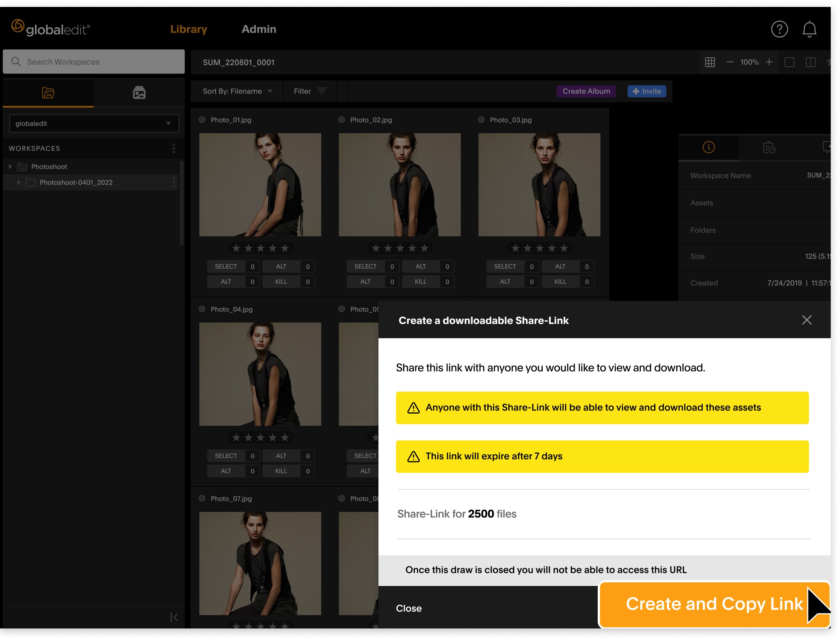
Task: Open the albums image tab icon
Action: tap(139, 93)
